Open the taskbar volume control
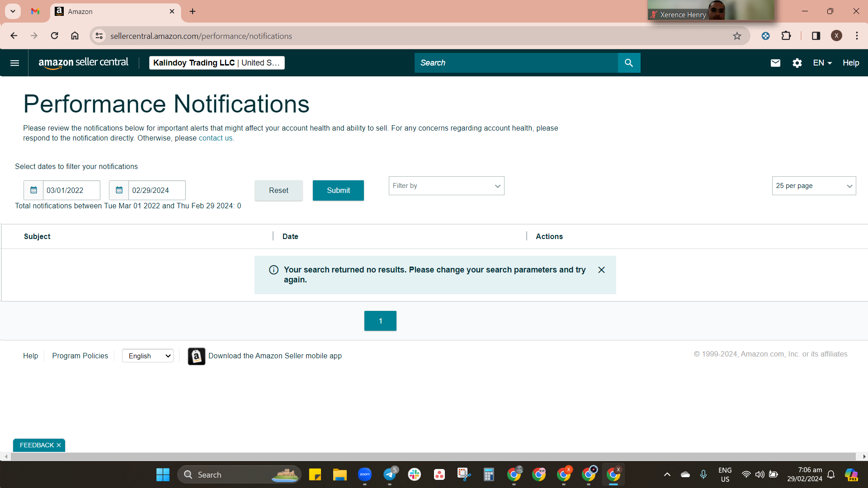 click(760, 475)
